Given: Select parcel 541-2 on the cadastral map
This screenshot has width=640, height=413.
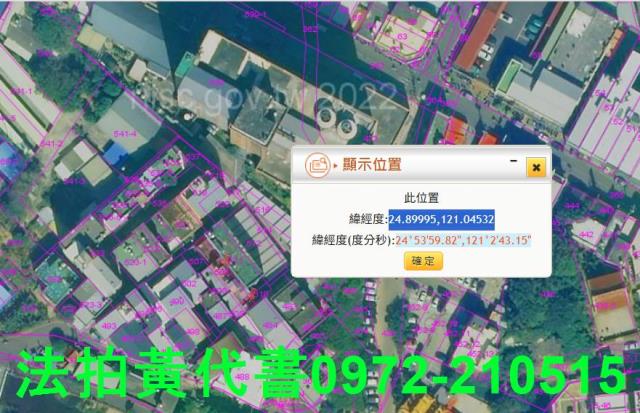Looking at the screenshot, I should pyautogui.click(x=50, y=144).
